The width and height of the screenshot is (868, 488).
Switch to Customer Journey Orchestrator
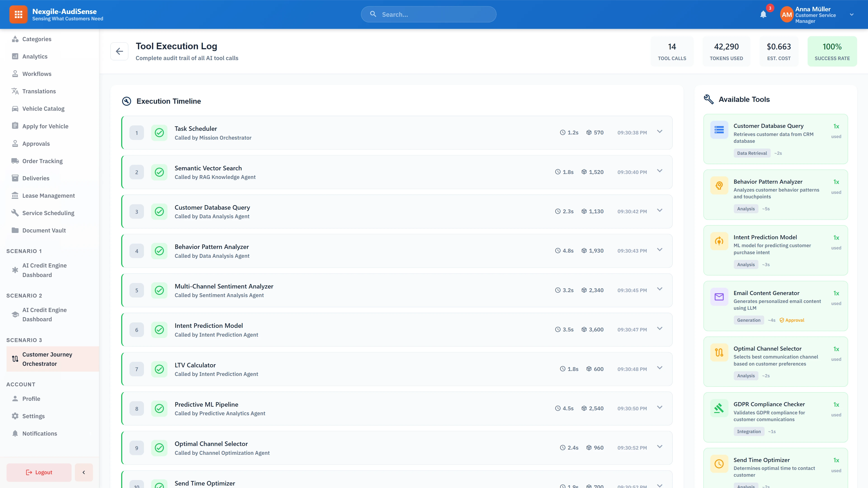47,359
